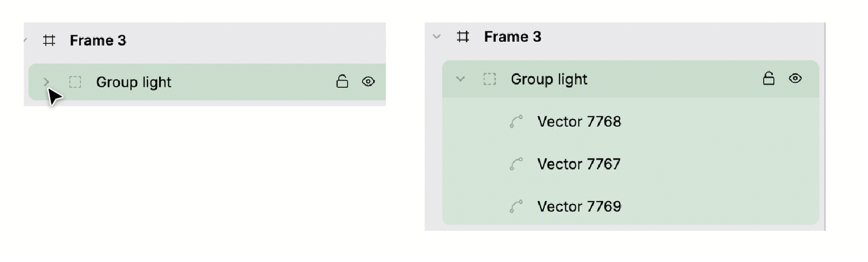Select the collapsed Group light layer name
Screen dimensions: 868x262
(x=134, y=82)
